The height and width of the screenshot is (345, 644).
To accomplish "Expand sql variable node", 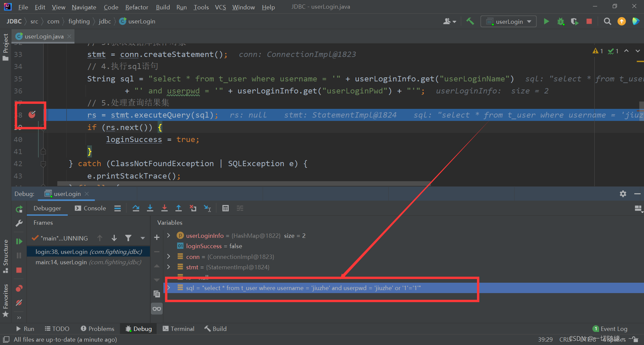I will click(169, 288).
